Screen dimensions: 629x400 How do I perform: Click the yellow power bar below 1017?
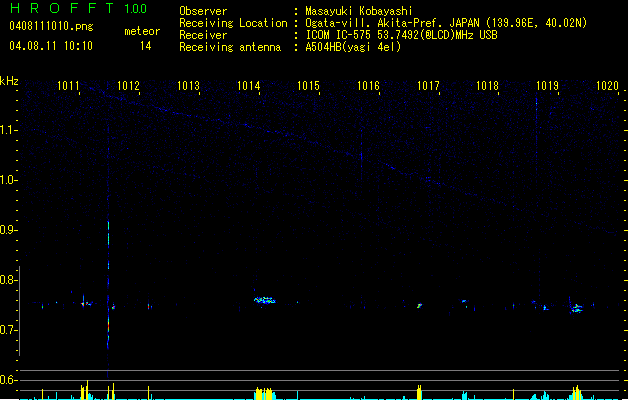[x=419, y=392]
